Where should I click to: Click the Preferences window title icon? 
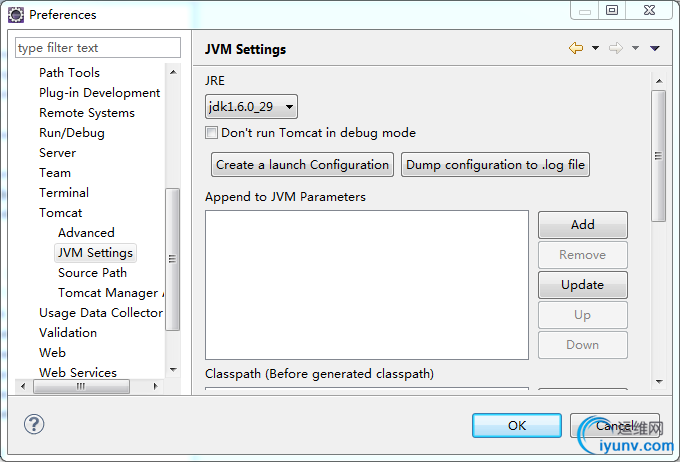(16, 15)
